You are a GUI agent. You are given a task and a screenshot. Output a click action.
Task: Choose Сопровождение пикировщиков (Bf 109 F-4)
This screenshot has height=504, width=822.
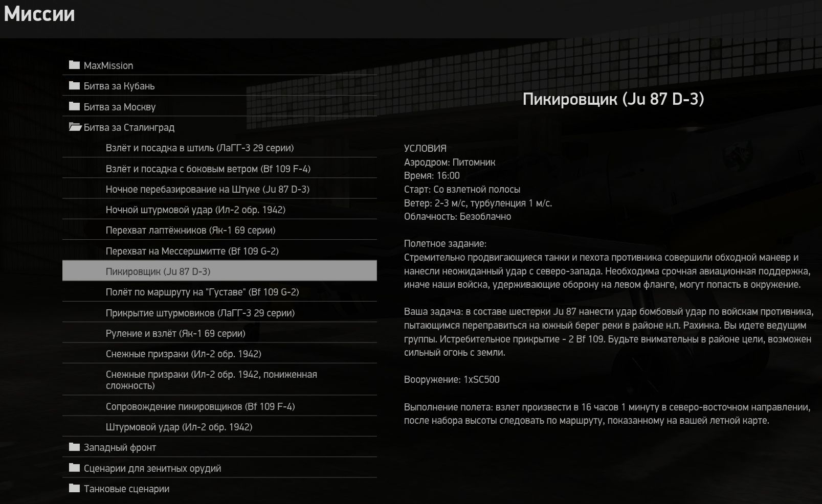click(219, 406)
